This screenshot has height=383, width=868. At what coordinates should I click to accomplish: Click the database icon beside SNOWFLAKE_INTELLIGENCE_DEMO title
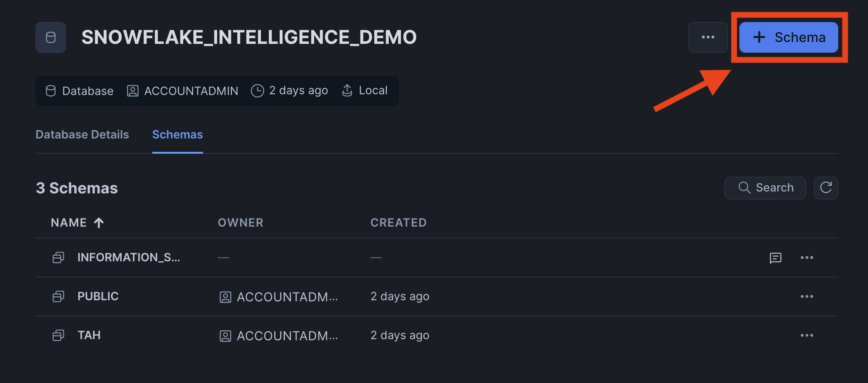51,37
